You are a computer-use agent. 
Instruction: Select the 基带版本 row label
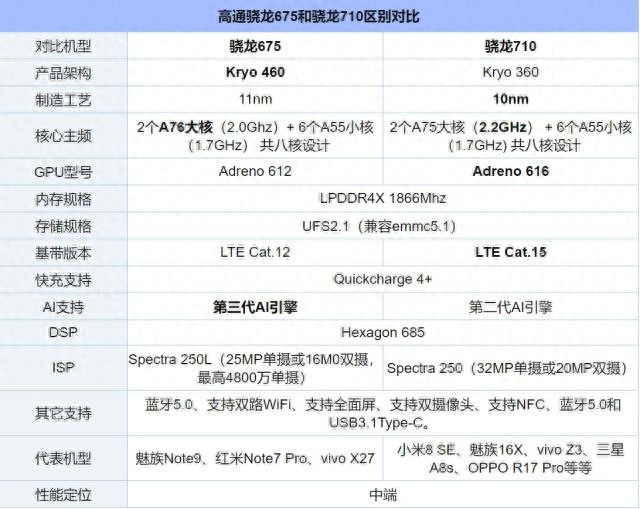pos(63,253)
